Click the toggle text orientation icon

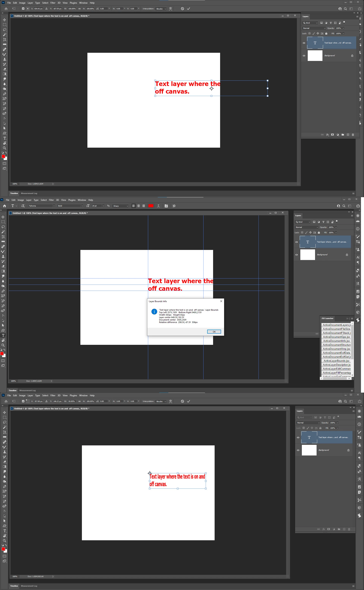click(x=23, y=206)
